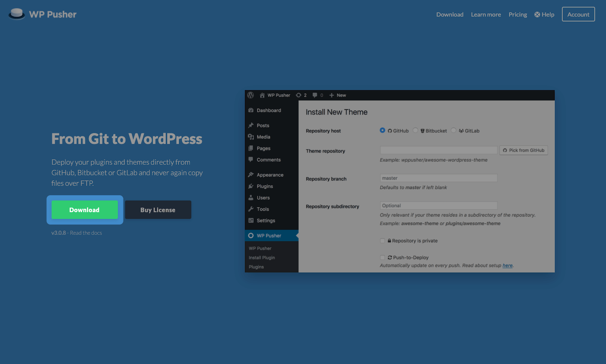Click the Bitbucket bucket icon
Image resolution: width=606 pixels, height=364 pixels.
(422, 131)
